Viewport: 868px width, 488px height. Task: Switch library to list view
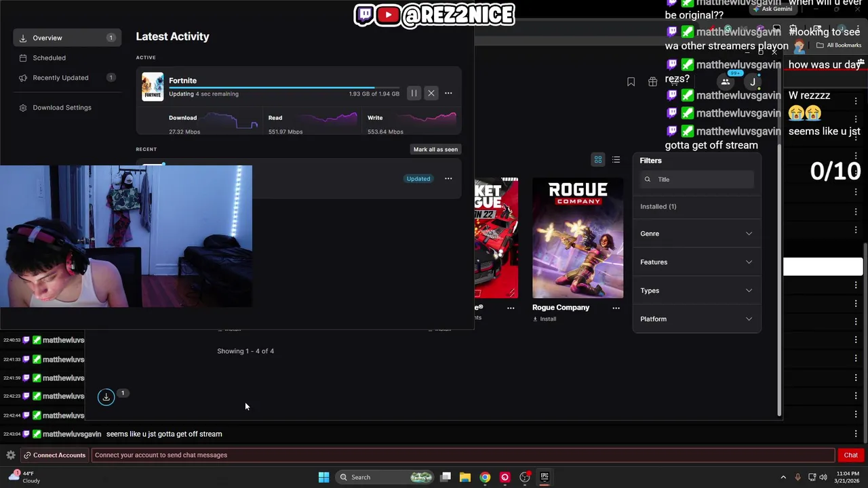[616, 160]
